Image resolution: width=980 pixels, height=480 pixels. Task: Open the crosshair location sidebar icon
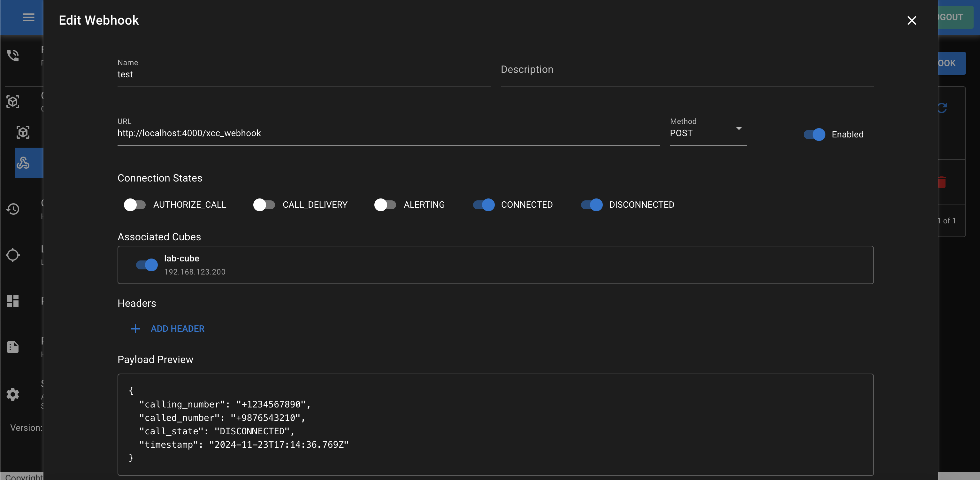tap(13, 255)
